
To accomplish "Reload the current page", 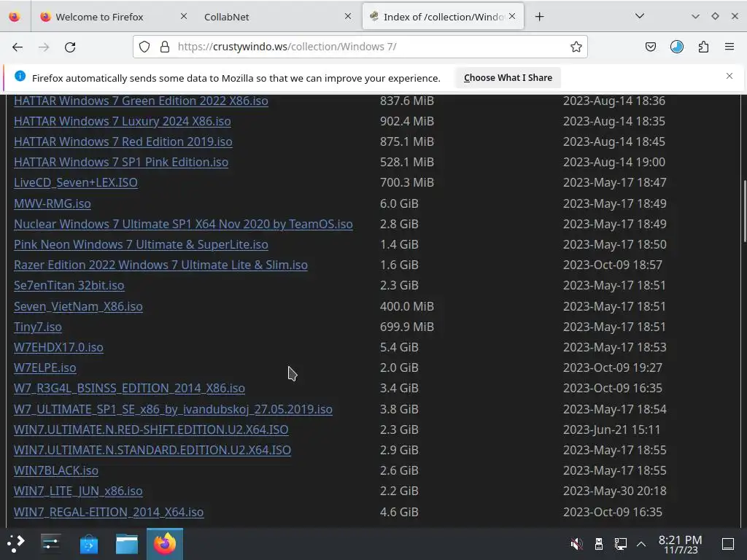I will point(70,47).
